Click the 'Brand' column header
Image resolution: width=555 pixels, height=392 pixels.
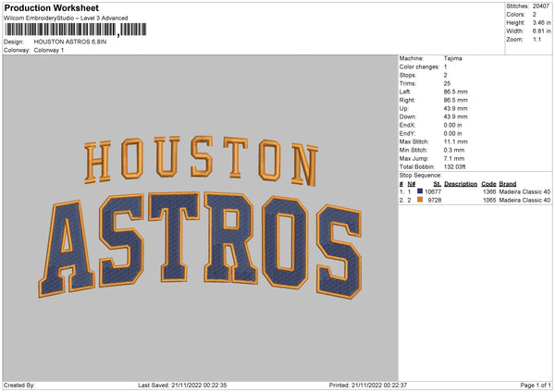click(x=508, y=184)
